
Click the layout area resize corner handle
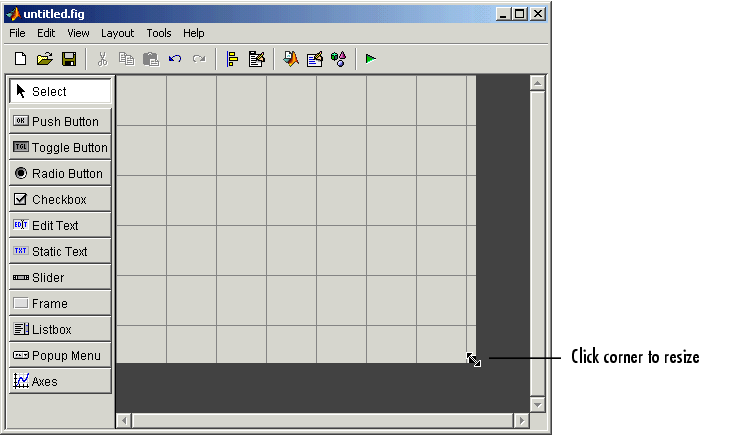point(474,360)
